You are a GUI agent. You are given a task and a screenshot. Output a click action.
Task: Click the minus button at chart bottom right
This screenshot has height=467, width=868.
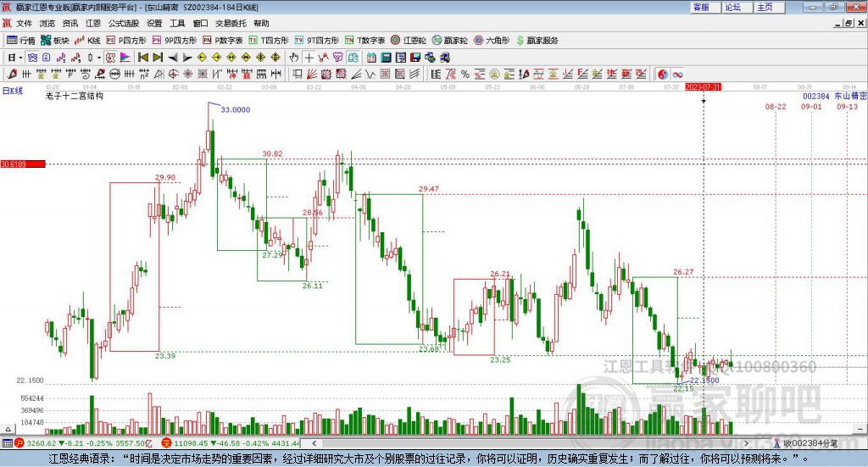pos(860,429)
